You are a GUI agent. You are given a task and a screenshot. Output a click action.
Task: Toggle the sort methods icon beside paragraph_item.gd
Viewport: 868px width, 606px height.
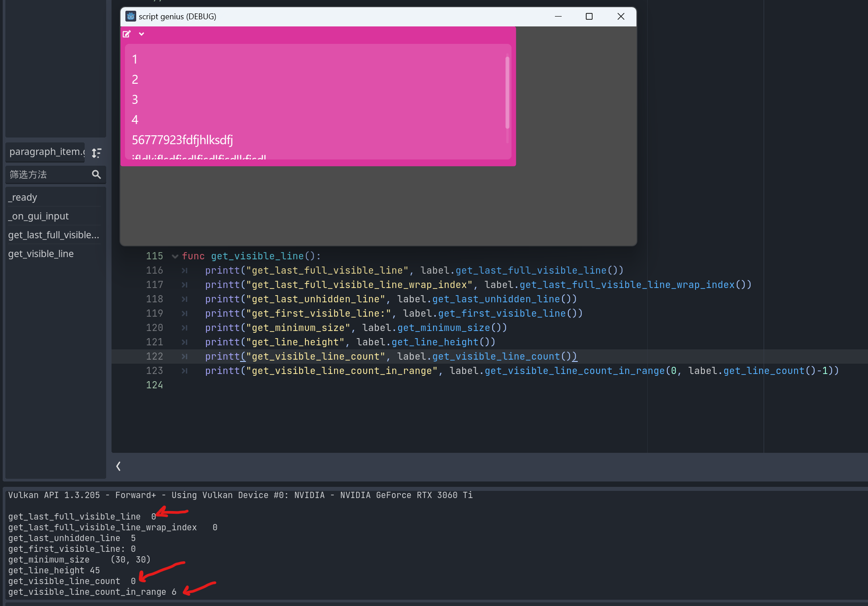point(96,153)
